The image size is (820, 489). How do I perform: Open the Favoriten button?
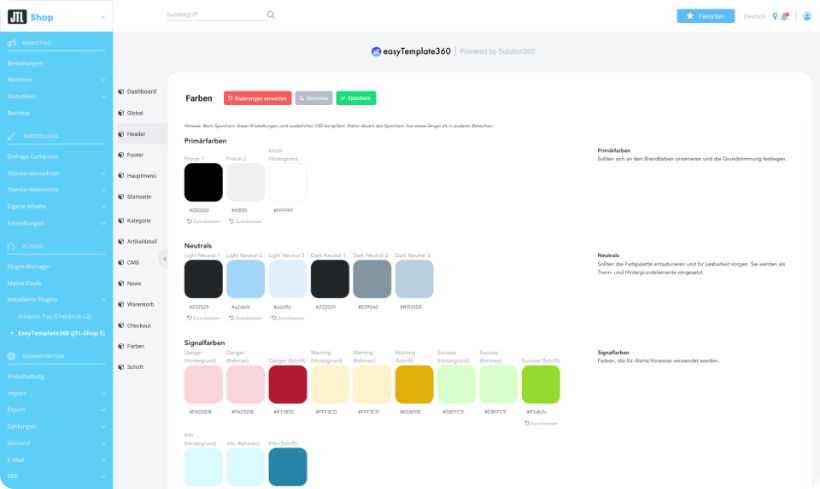[x=705, y=16]
